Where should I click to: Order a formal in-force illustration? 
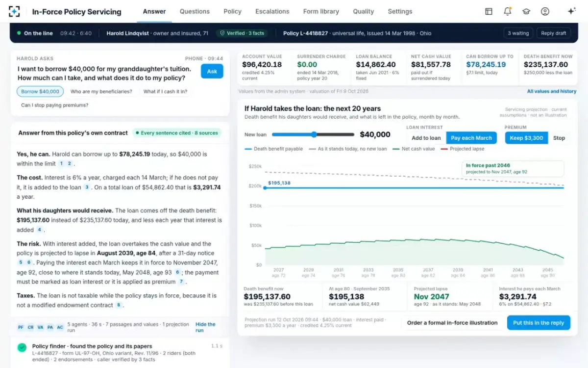point(452,323)
